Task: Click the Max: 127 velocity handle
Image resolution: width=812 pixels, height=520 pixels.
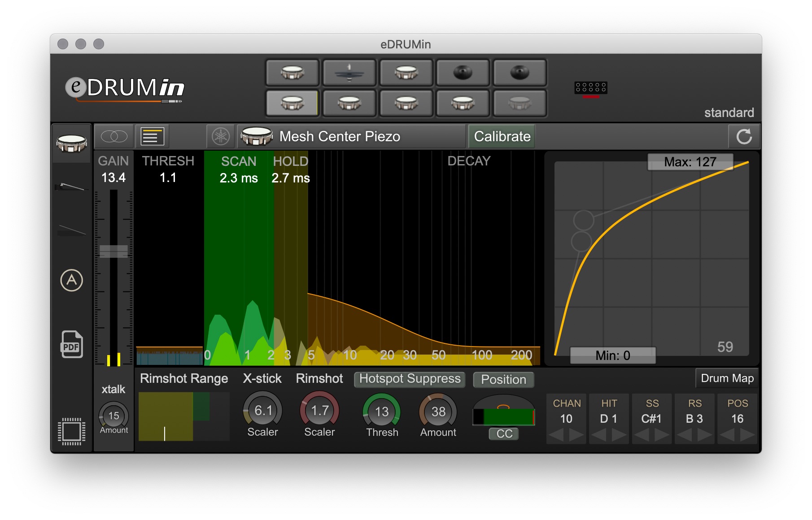Action: tap(690, 162)
